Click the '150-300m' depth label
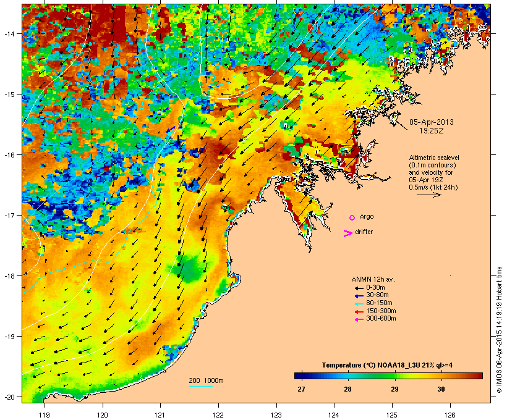The height and width of the screenshot is (420, 507). pos(381,311)
